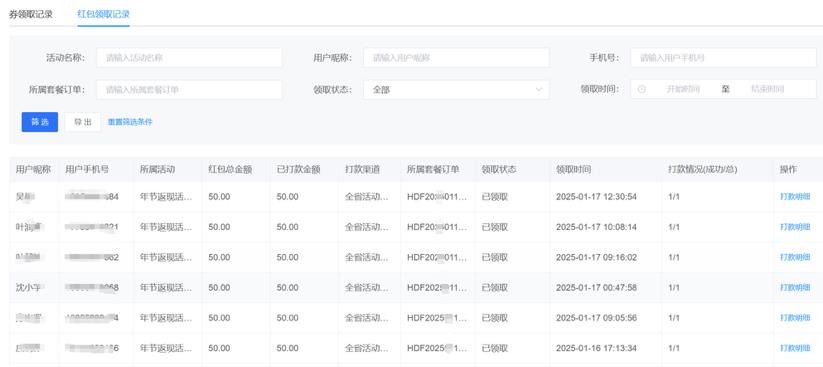The image size is (823, 367).
Task: Click the 红包总金额 column header
Action: (230, 170)
